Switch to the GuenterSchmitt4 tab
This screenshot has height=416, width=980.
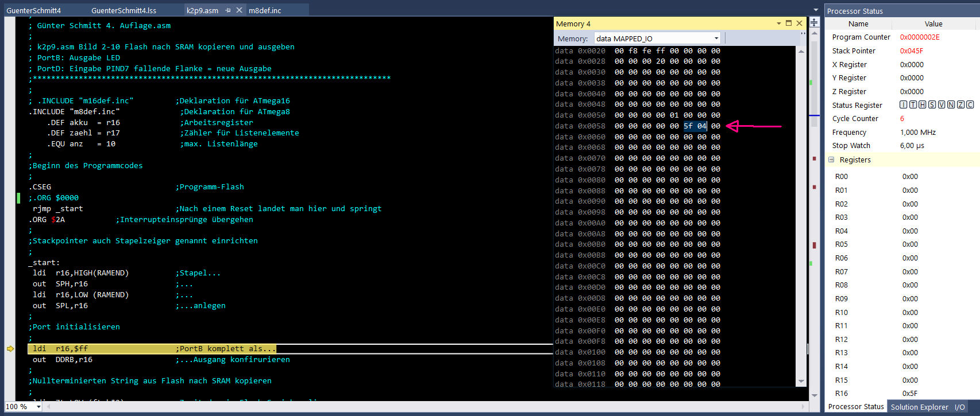click(x=33, y=10)
